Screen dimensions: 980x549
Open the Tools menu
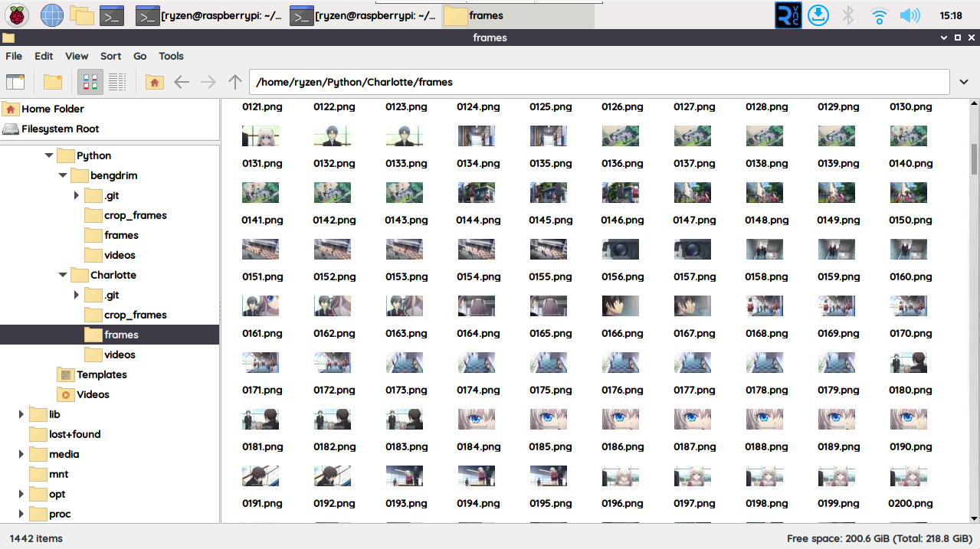click(x=171, y=56)
